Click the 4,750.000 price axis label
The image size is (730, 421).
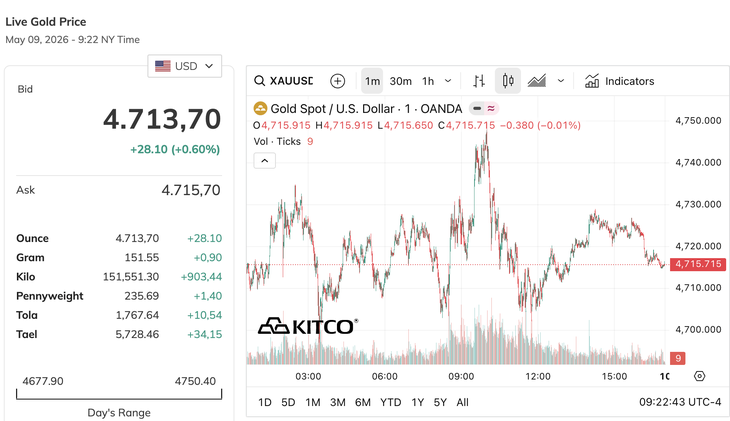(698, 121)
